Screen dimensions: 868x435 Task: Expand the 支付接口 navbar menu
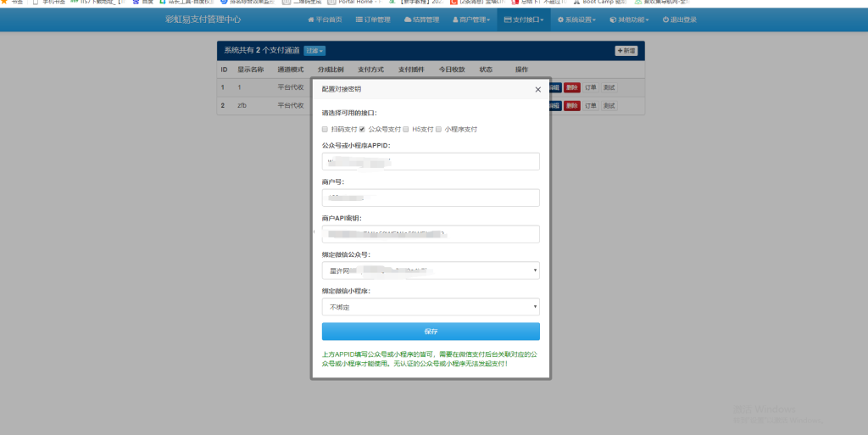tap(524, 20)
